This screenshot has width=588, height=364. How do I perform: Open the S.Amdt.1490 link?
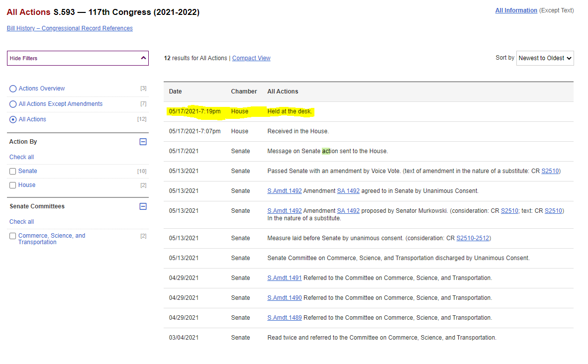tap(284, 298)
